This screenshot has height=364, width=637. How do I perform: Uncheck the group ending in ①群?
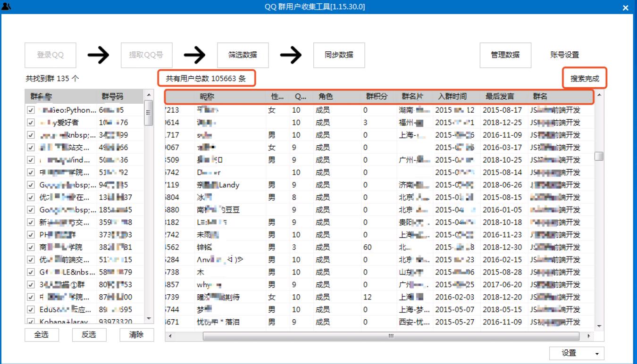[31, 284]
